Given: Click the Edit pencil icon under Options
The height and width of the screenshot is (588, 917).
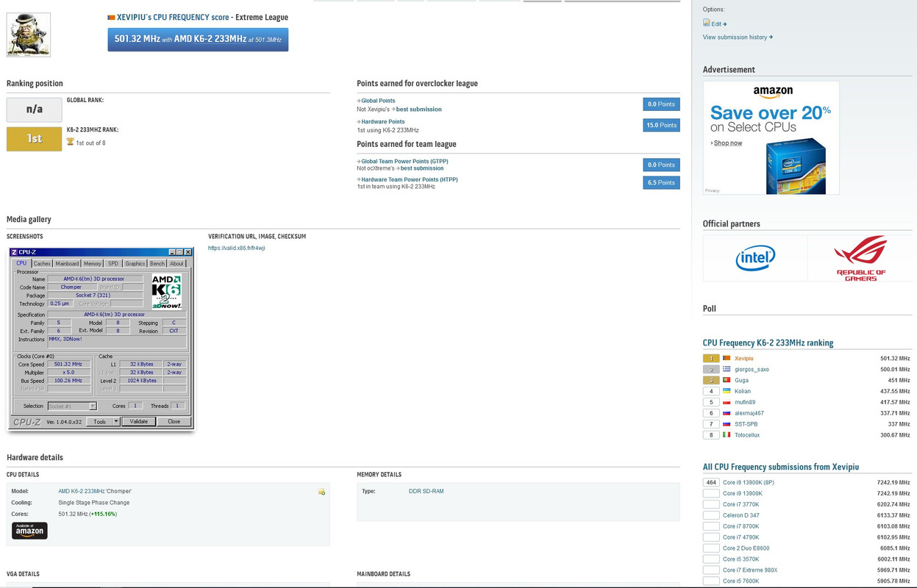Looking at the screenshot, I should coord(707,24).
